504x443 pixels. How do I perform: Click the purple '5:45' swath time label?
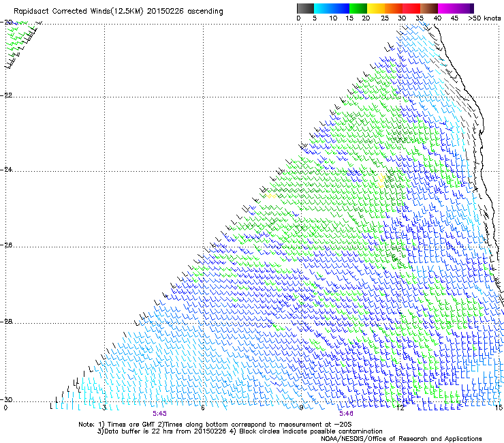coord(160,414)
